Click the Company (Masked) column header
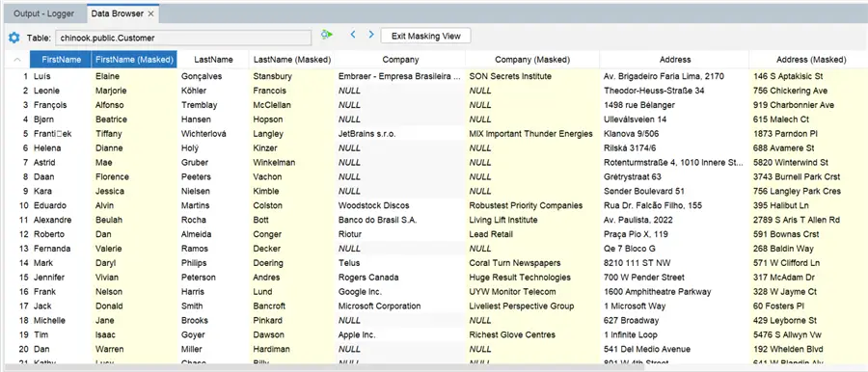The height and width of the screenshot is (372, 868). 532,60
